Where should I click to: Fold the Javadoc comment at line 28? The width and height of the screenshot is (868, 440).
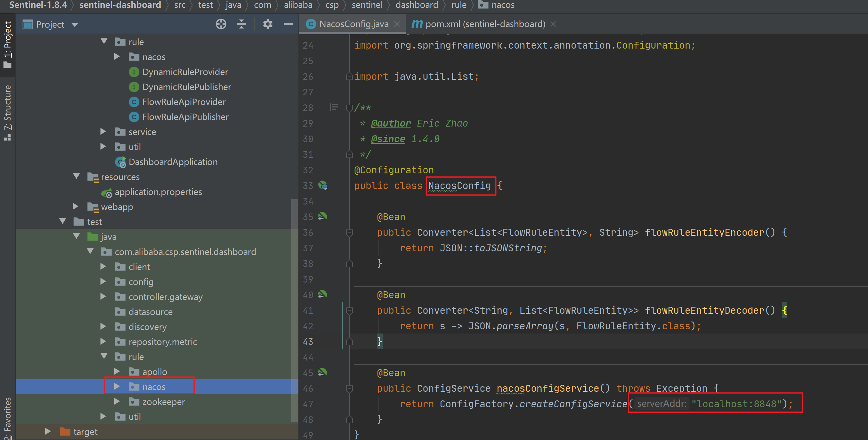tap(349, 108)
